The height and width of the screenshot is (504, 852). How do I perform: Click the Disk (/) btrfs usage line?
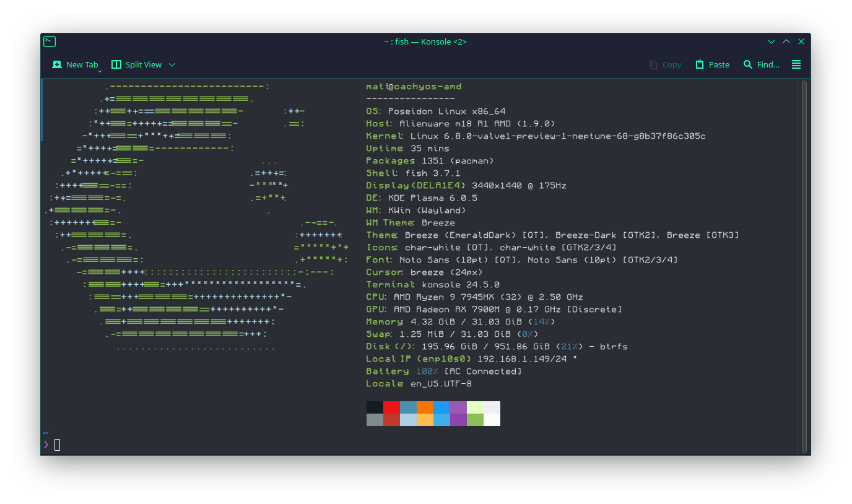coord(497,347)
